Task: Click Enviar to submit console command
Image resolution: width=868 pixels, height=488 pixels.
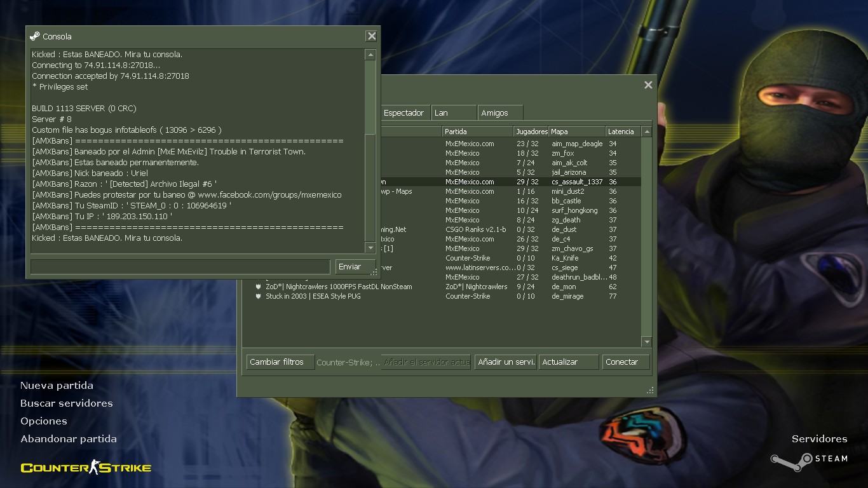Action: point(355,267)
